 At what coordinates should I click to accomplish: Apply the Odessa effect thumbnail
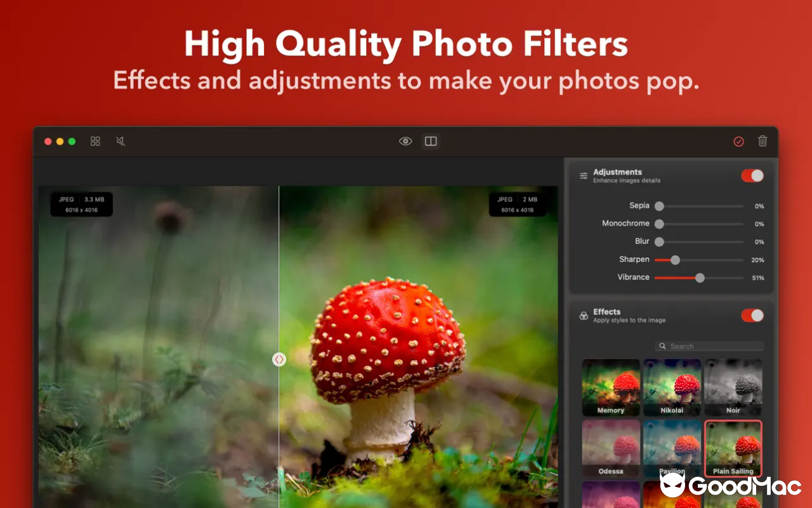(611, 448)
